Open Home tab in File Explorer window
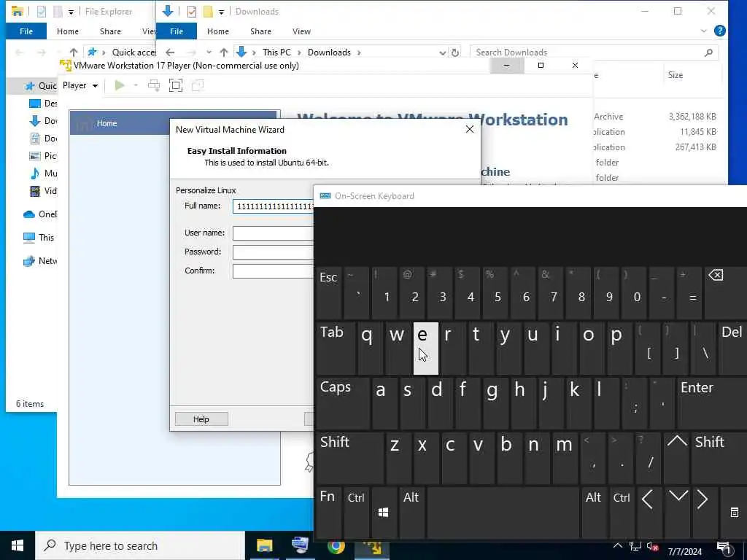747x560 pixels. click(68, 31)
